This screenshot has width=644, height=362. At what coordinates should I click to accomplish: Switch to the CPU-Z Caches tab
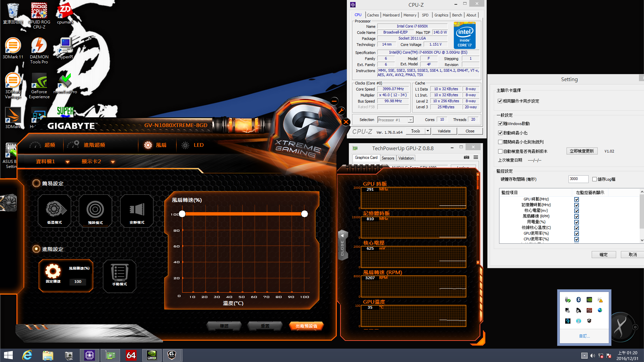(373, 15)
